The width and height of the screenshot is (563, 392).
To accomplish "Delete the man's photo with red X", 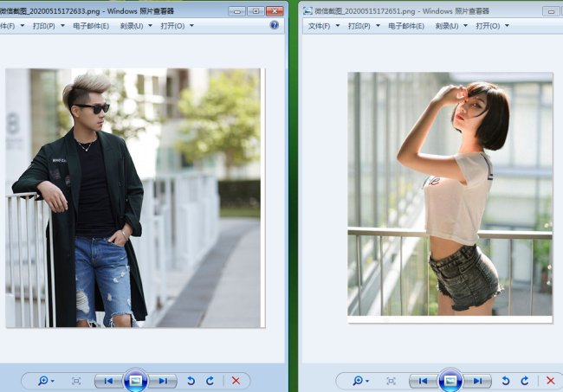I will point(236,381).
